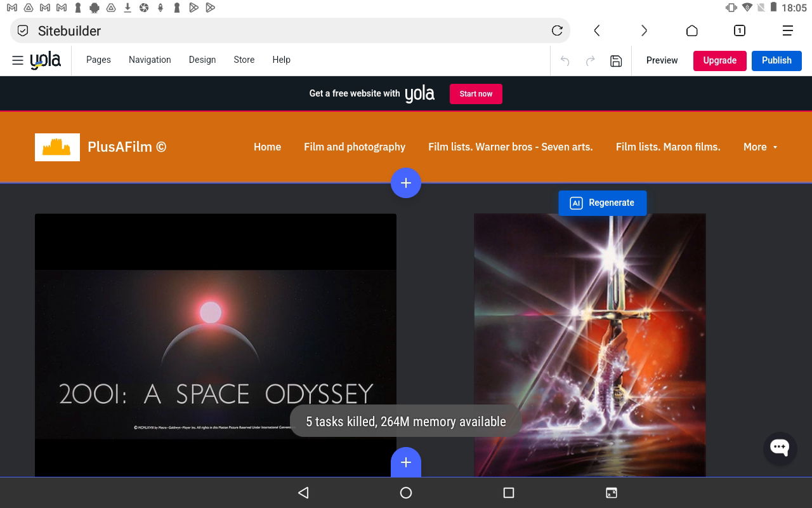
Task: Open the Yola hamburger side menu
Action: click(x=18, y=60)
